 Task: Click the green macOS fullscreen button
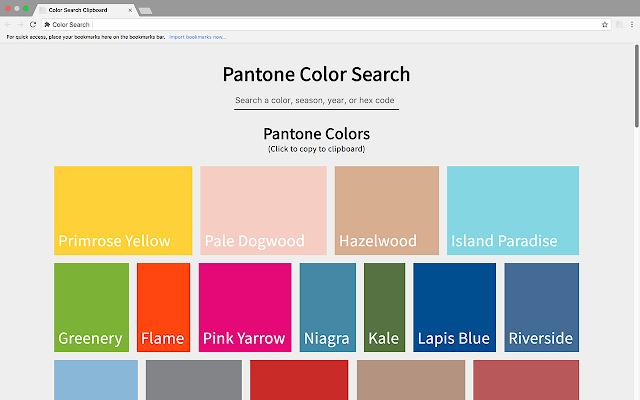click(x=26, y=9)
